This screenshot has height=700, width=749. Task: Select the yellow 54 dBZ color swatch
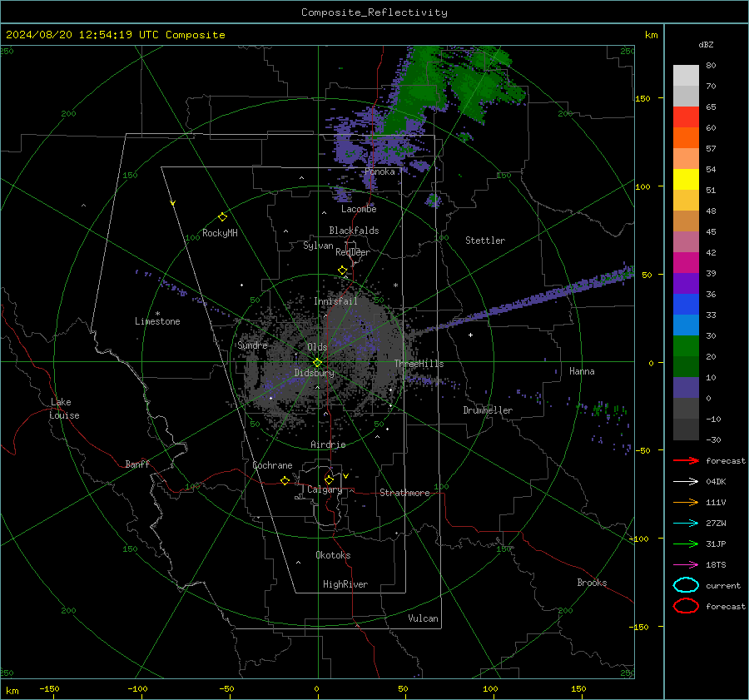(x=686, y=180)
